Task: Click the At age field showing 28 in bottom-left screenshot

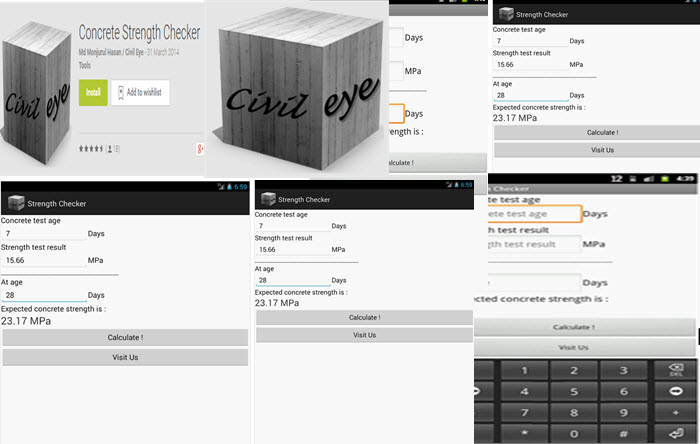Action: pos(44,295)
